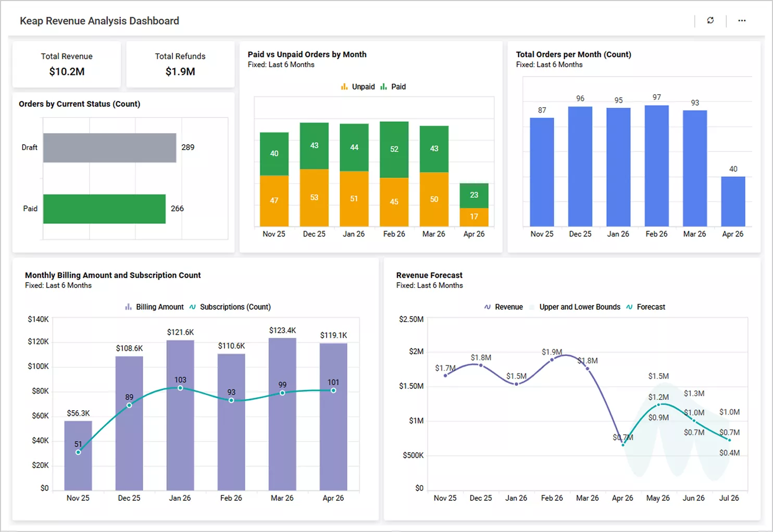Toggle the Paid legend item
Viewport: 773px width, 532px height.
(x=393, y=86)
